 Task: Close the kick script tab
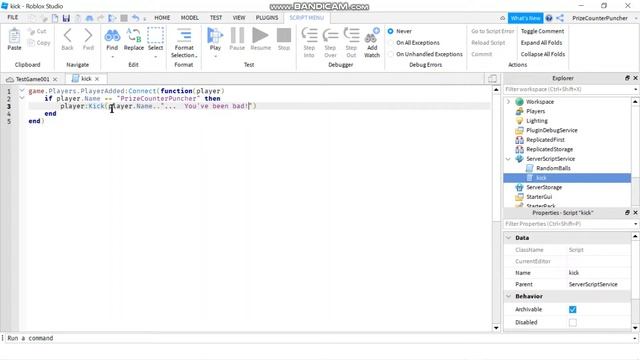(x=97, y=79)
